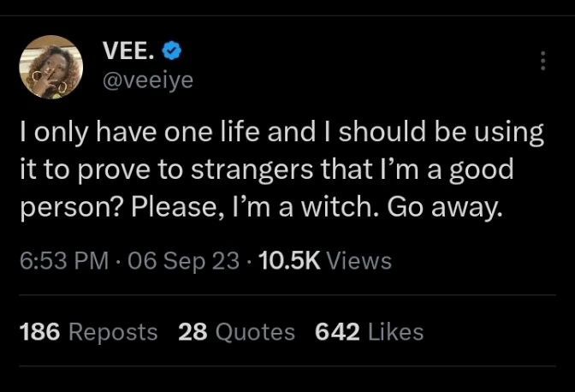Image resolution: width=575 pixels, height=392 pixels.
Task: Open the VEE. profile picture
Action: [x=50, y=67]
